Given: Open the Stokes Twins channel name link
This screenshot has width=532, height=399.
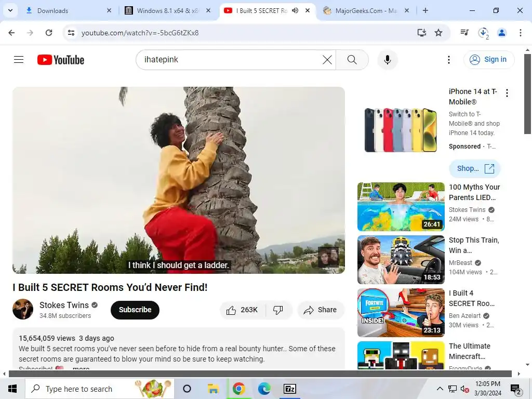Looking at the screenshot, I should (64, 305).
